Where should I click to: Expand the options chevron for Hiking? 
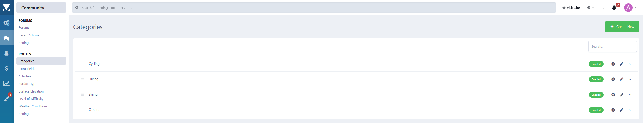[630, 79]
